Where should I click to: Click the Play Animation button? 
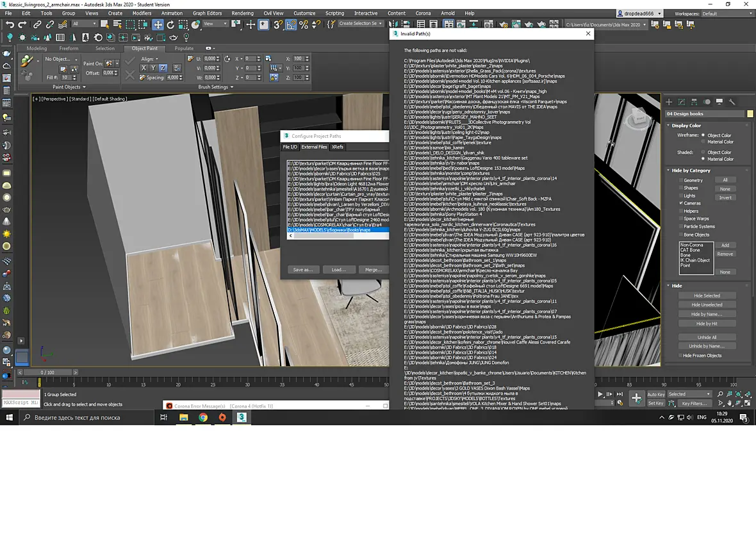tap(600, 394)
